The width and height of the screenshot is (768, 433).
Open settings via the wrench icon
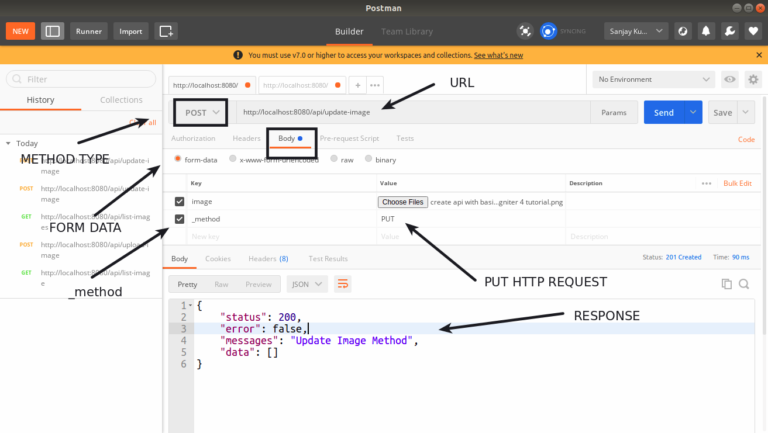(x=729, y=31)
